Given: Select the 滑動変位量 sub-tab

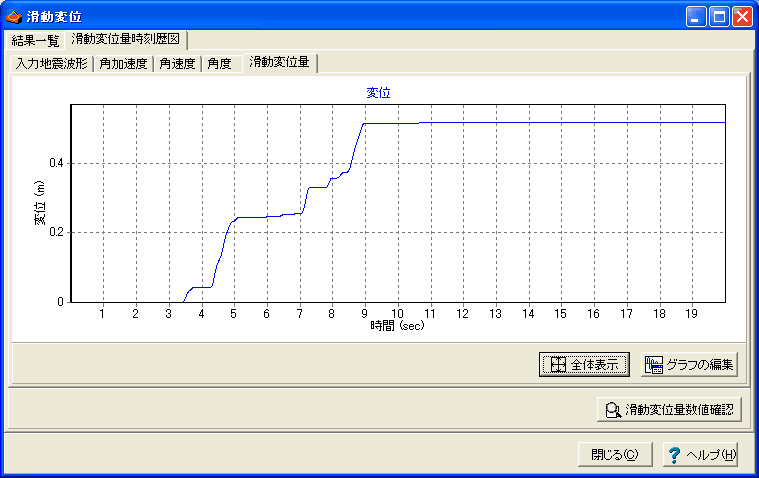Looking at the screenshot, I should click(x=279, y=62).
